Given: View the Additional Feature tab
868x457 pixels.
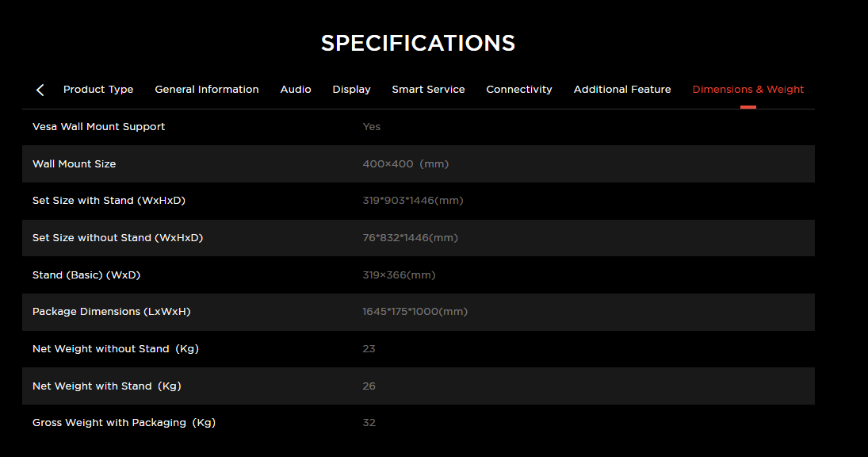Looking at the screenshot, I should click(x=622, y=90).
